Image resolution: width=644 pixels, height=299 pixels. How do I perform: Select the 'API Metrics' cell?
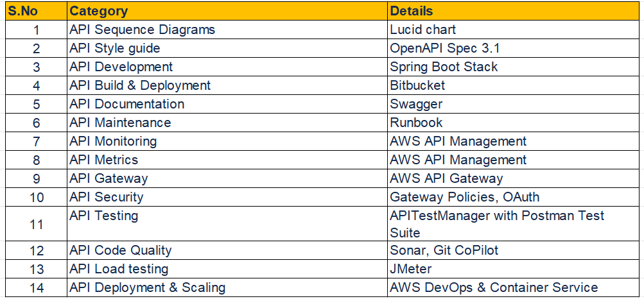pyautogui.click(x=227, y=160)
